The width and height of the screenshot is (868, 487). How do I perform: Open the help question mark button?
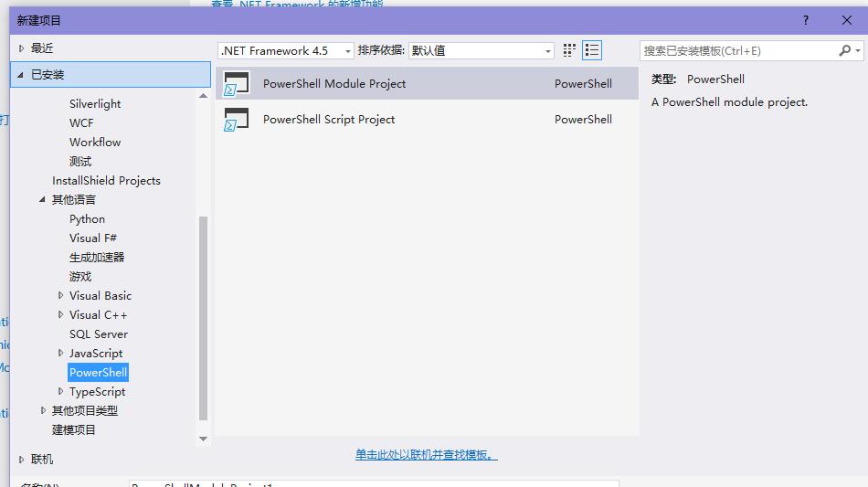[806, 20]
